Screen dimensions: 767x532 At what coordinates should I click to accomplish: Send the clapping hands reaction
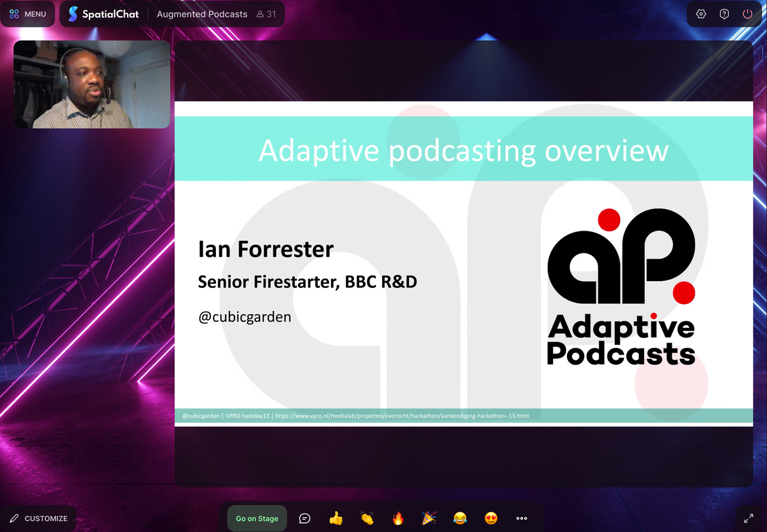coord(367,518)
